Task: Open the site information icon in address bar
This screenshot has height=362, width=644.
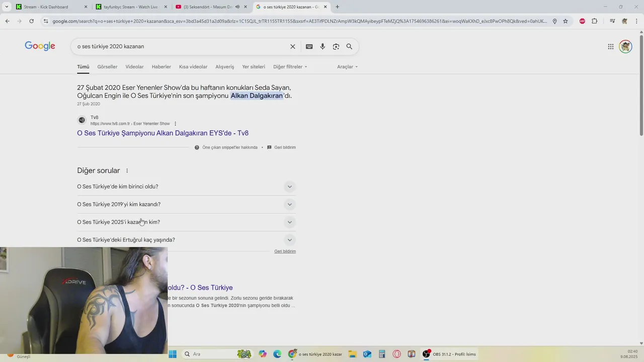Action: 46,21
